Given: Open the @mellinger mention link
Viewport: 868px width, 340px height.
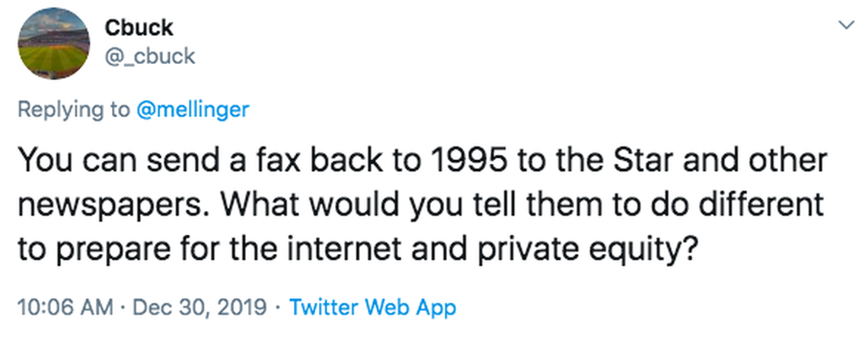Looking at the screenshot, I should click(192, 109).
